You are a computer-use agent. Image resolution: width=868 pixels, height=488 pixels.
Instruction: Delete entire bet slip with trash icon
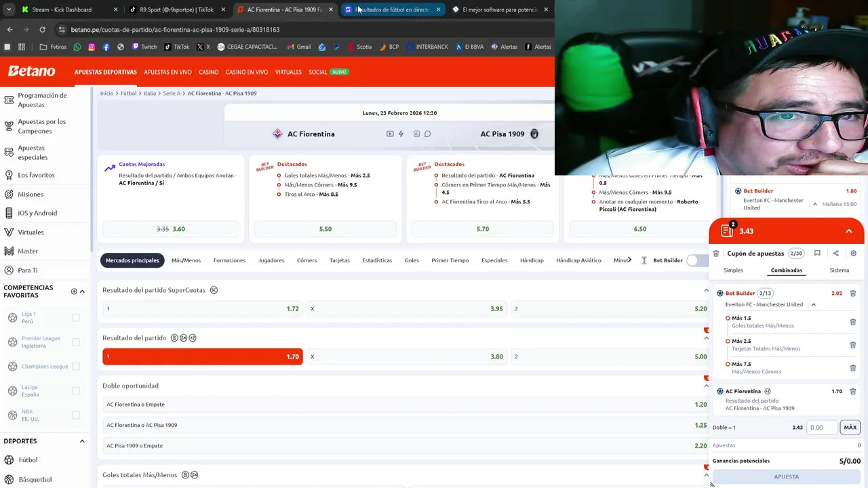coord(716,253)
